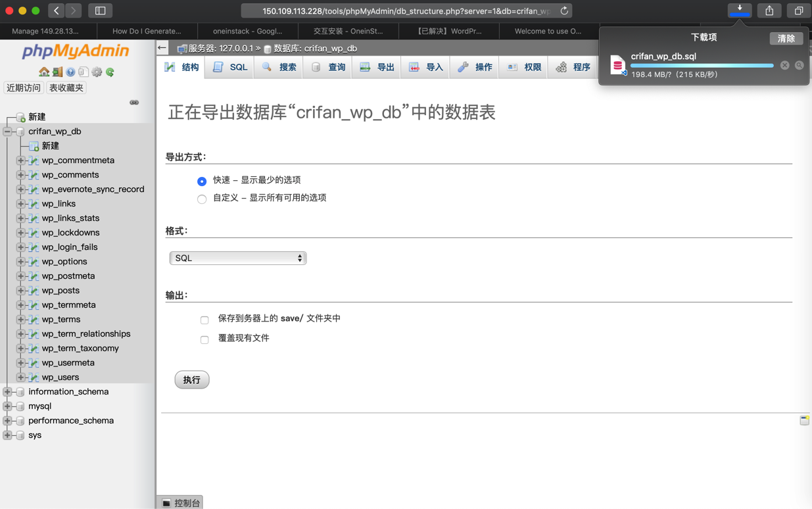The width and height of the screenshot is (812, 509).
Task: Go forward in Safari history
Action: coord(74,11)
